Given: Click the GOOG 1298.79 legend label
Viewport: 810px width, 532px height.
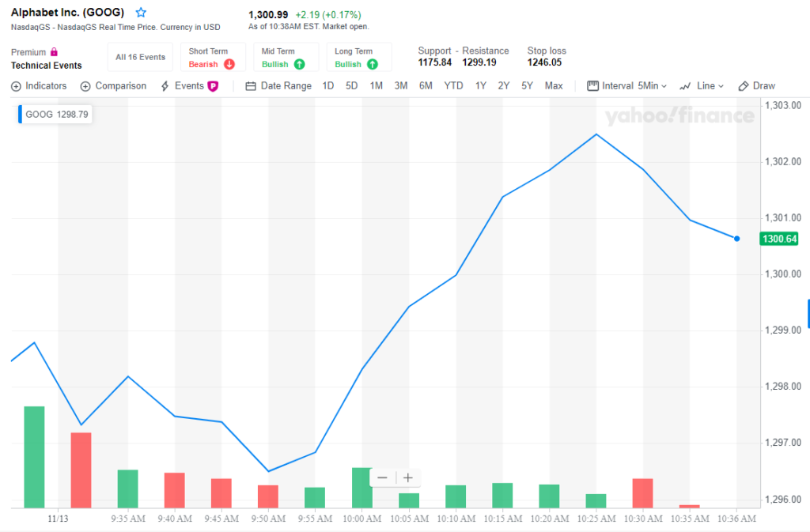Looking at the screenshot, I should [x=57, y=115].
